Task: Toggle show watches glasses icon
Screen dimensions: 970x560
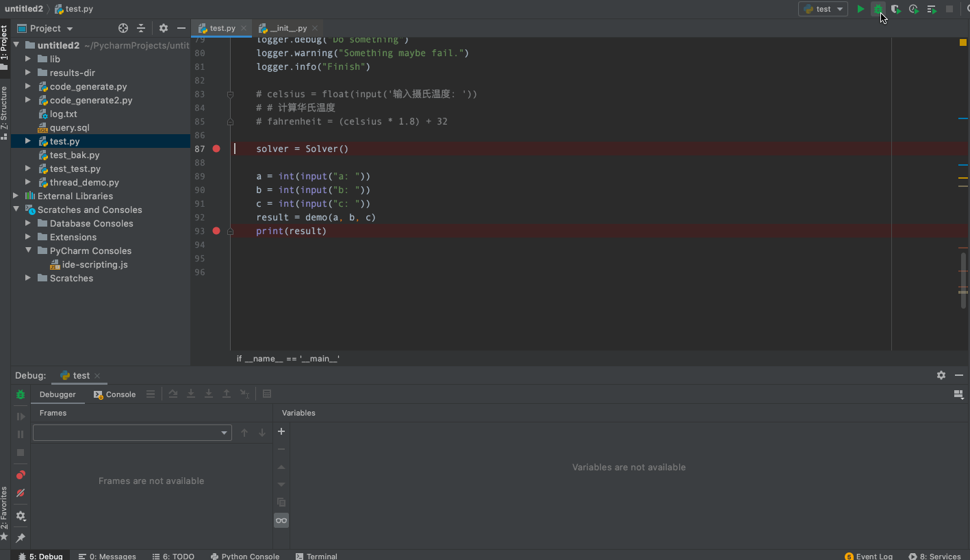Action: coord(281,520)
